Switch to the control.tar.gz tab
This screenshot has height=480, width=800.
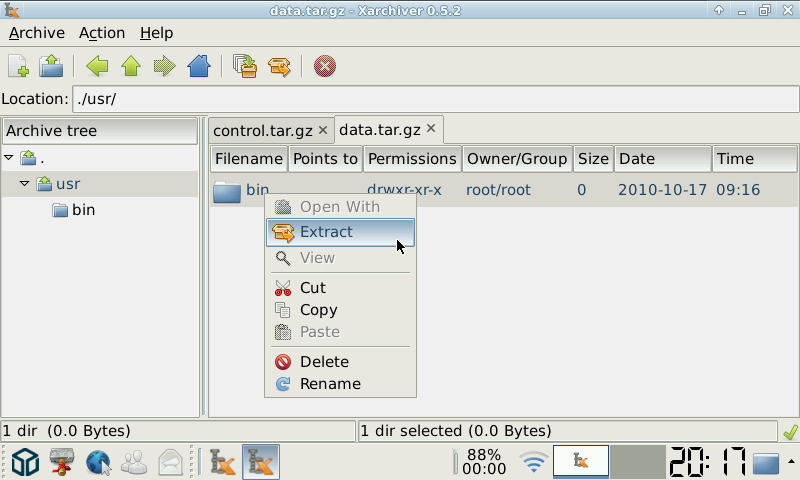pyautogui.click(x=263, y=131)
